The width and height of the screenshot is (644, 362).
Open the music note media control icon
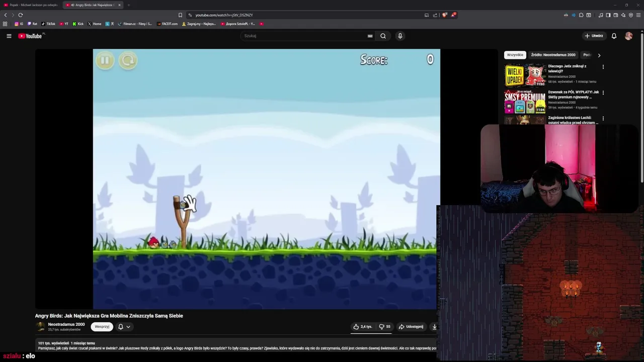pyautogui.click(x=601, y=15)
